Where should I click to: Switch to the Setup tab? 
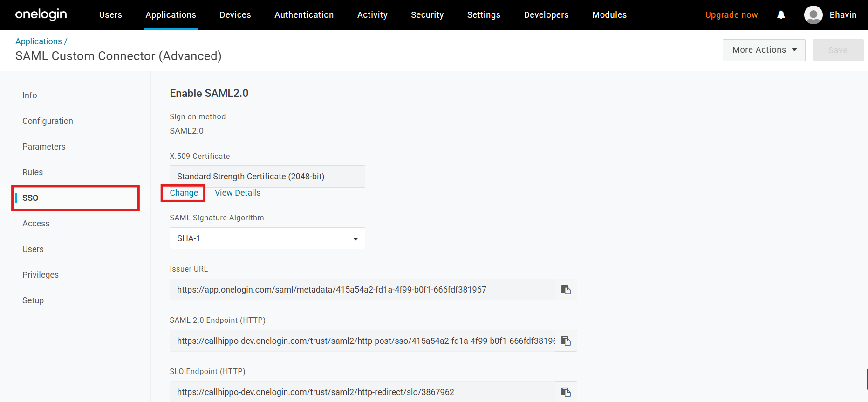tap(33, 300)
